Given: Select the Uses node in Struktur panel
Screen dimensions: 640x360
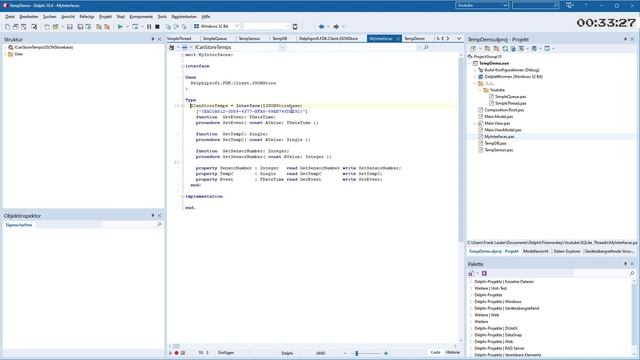Looking at the screenshot, I should tap(19, 54).
